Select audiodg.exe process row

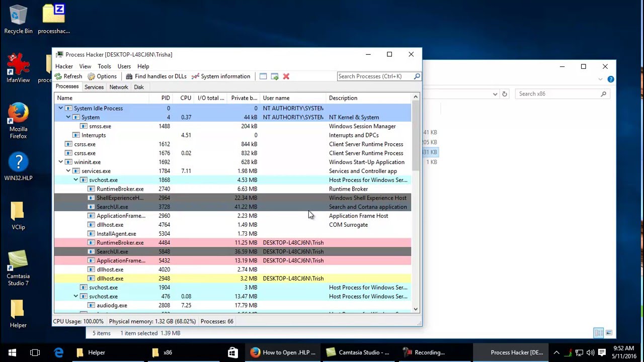pyautogui.click(x=232, y=305)
